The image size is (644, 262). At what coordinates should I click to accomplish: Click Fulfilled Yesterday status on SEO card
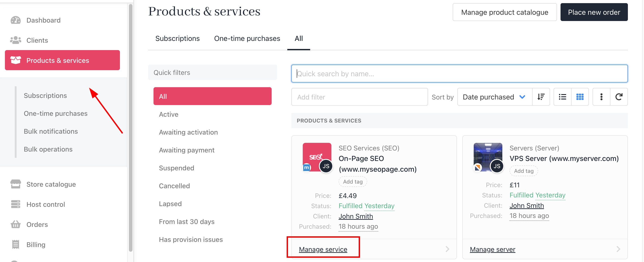point(367,206)
